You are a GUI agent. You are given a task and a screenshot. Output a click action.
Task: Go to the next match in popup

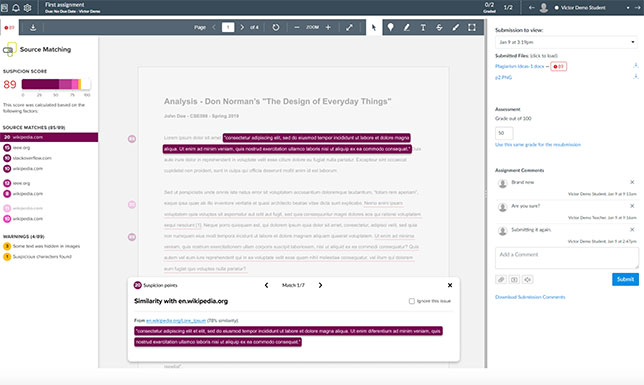[320, 285]
